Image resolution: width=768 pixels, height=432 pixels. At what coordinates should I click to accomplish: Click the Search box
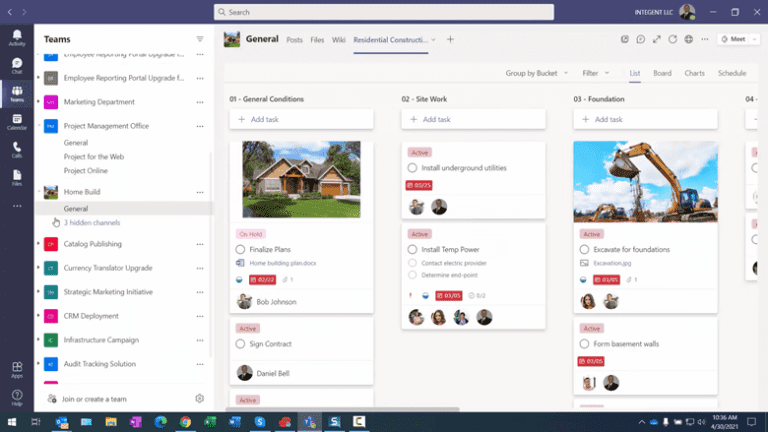(384, 12)
